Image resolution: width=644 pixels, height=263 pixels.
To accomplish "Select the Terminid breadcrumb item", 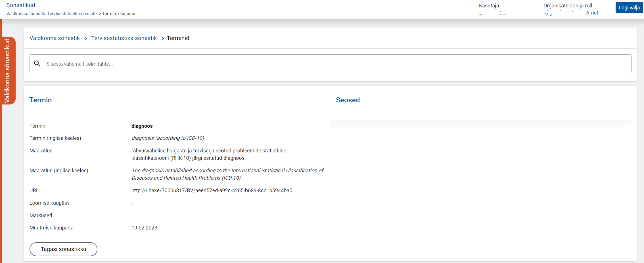I will pos(178,38).
